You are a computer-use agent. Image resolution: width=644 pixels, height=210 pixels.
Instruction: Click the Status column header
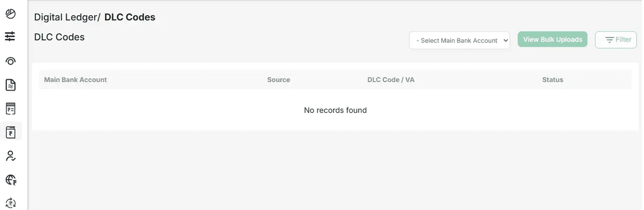click(552, 80)
